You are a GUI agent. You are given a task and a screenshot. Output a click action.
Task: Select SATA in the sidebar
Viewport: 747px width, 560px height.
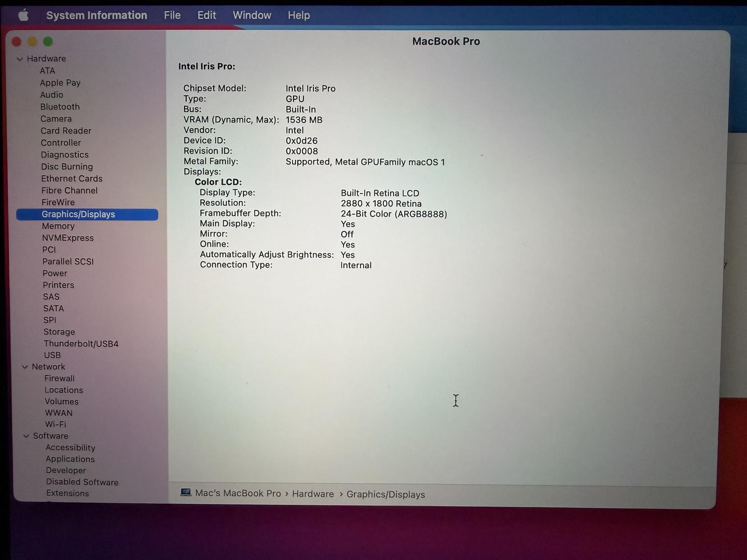[53, 308]
